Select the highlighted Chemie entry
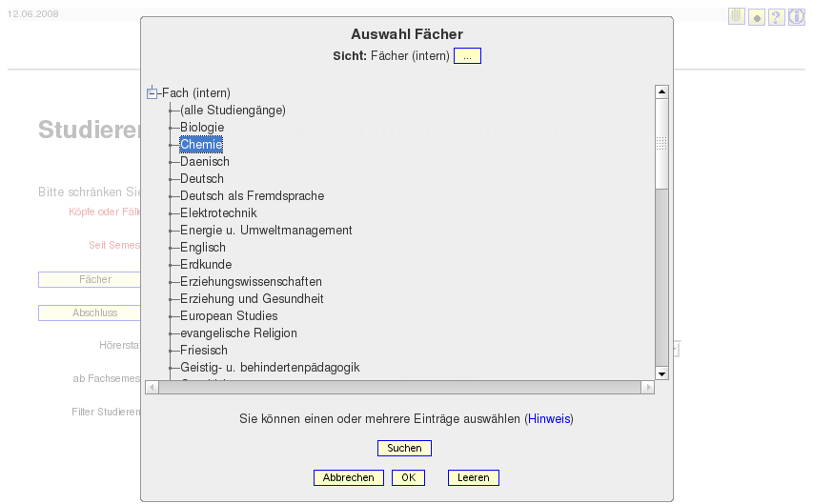Viewport: 813px width, 504px height. coord(201,144)
